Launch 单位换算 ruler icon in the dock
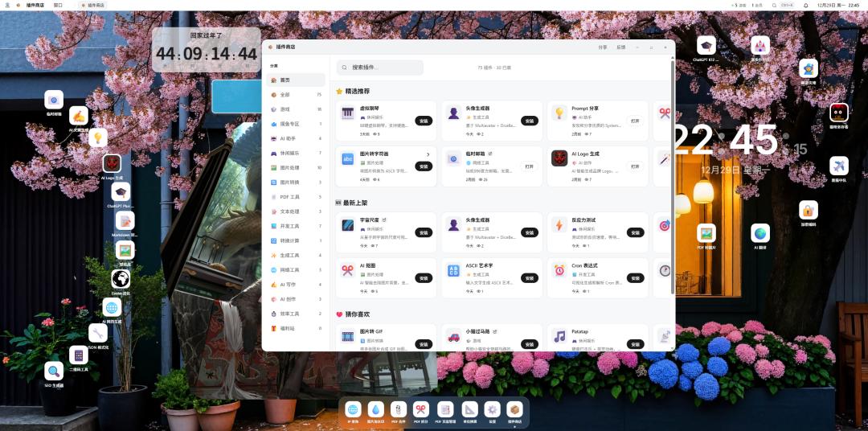The width and height of the screenshot is (868, 431). point(469,409)
